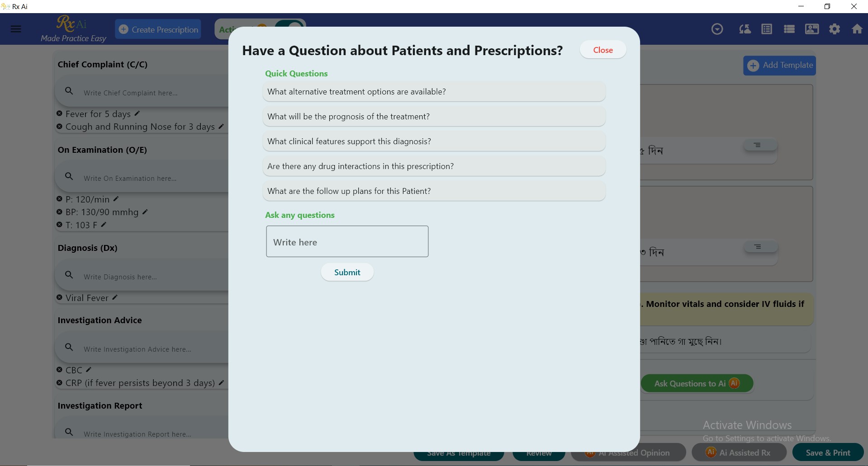
Task: Delete the 'CBC' investigation advice item
Action: coord(59,370)
